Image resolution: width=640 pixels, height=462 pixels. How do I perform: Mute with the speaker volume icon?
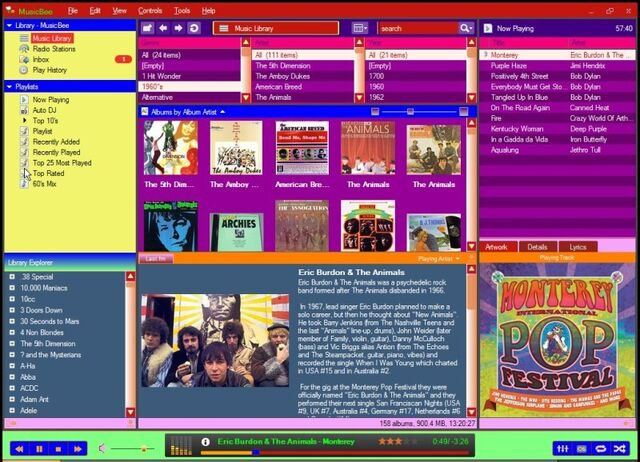102,449
